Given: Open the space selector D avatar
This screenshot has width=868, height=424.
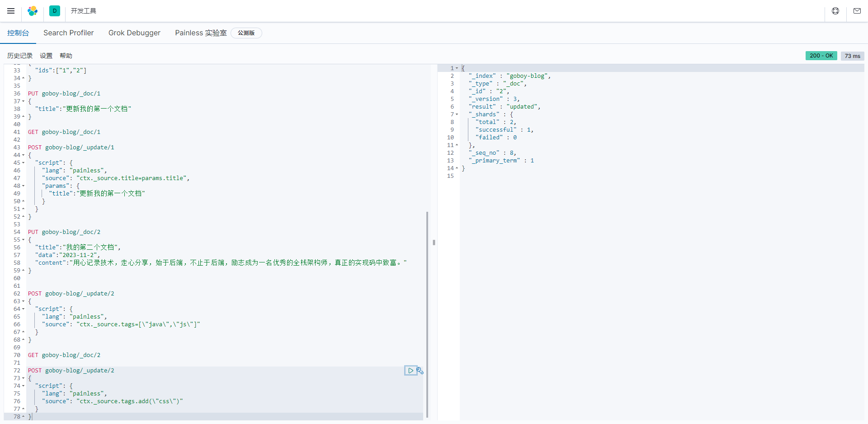Looking at the screenshot, I should (x=55, y=11).
